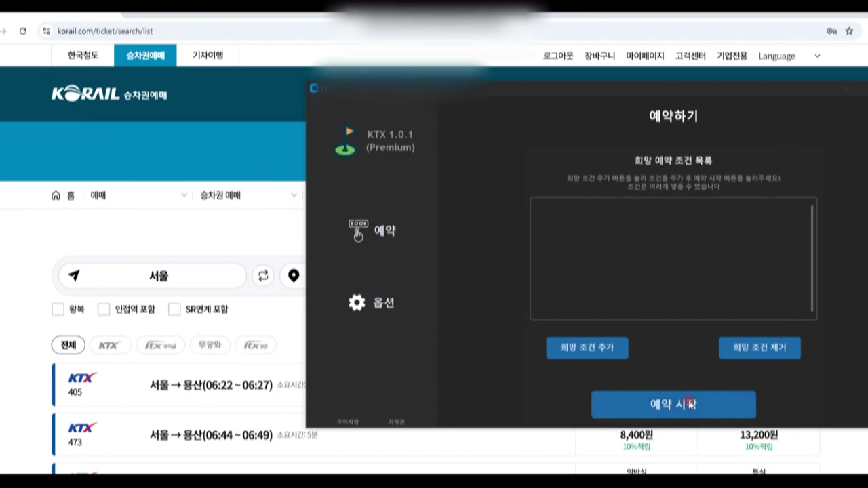868x488 pixels.
Task: Click the 예약 시작 button
Action: point(673,405)
